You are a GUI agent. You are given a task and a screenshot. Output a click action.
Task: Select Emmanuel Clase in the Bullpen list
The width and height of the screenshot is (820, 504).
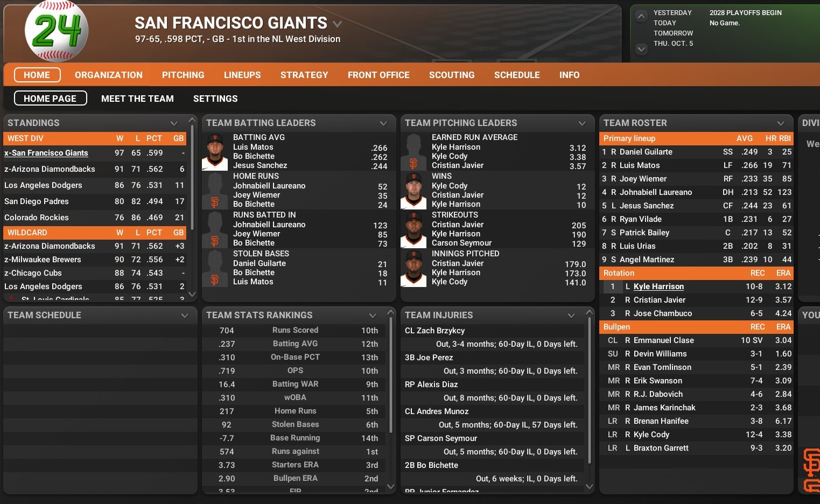tap(663, 340)
